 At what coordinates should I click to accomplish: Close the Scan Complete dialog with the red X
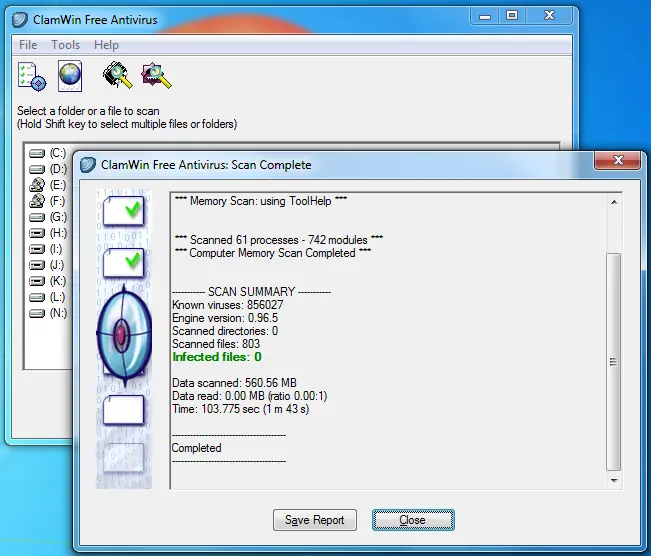618,160
